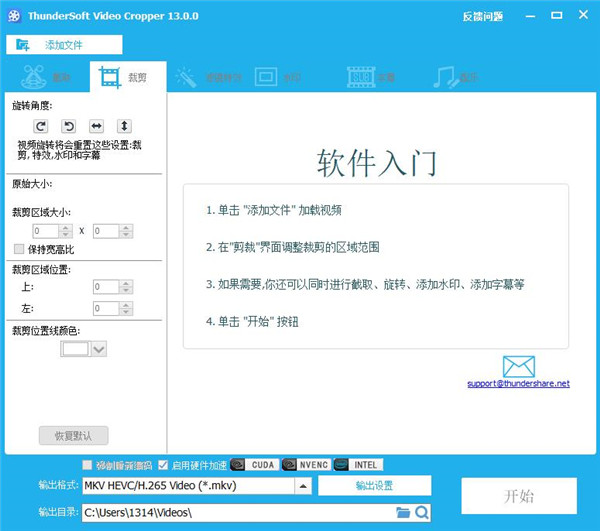Click the magnifier icon beside output path

coord(422,513)
